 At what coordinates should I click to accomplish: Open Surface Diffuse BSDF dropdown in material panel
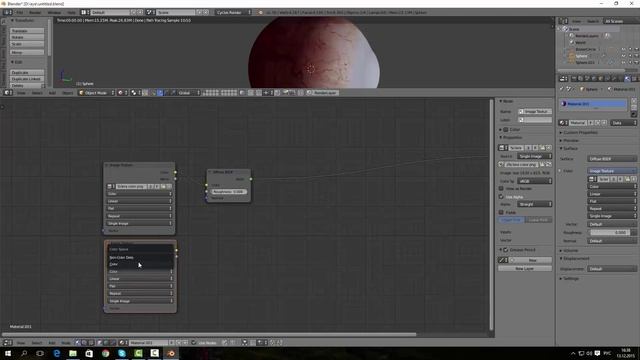tap(612, 159)
